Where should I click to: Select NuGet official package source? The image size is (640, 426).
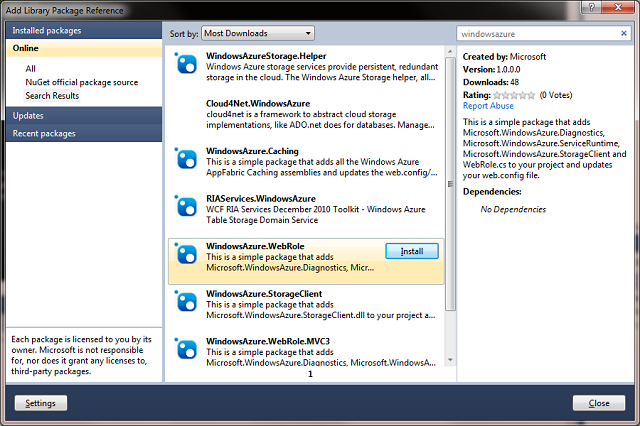(82, 82)
